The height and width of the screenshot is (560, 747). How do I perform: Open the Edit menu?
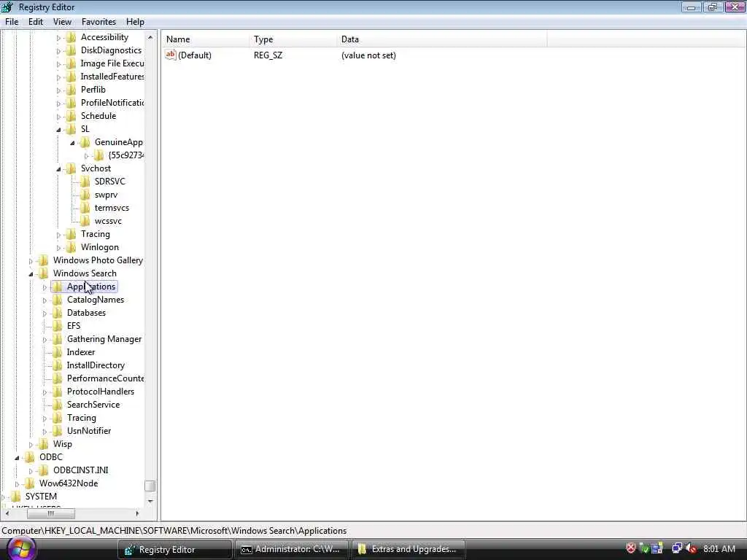point(35,22)
